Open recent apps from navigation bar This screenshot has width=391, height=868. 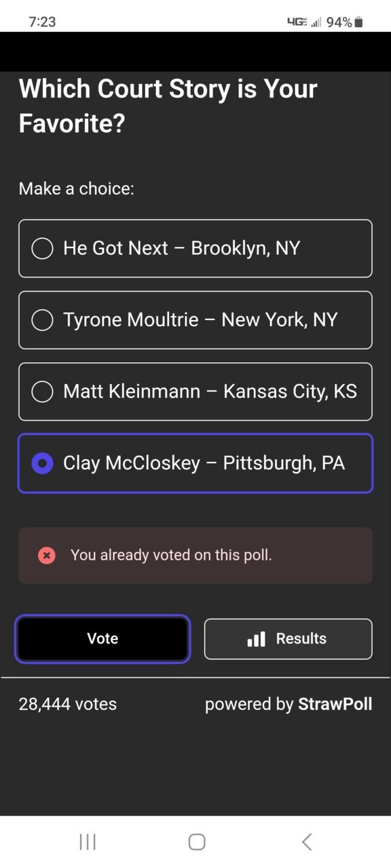(x=88, y=842)
